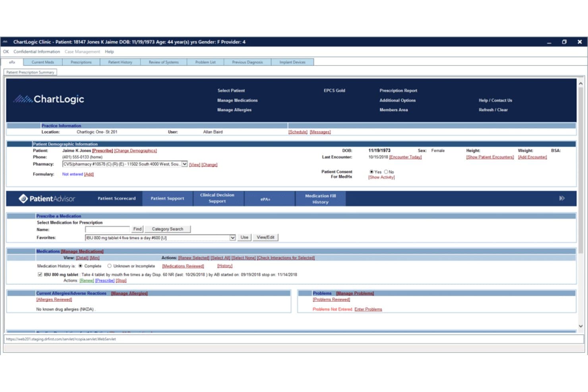Click the PatientAdvisor logo
Screen dimensions: 588x392
pyautogui.click(x=47, y=199)
